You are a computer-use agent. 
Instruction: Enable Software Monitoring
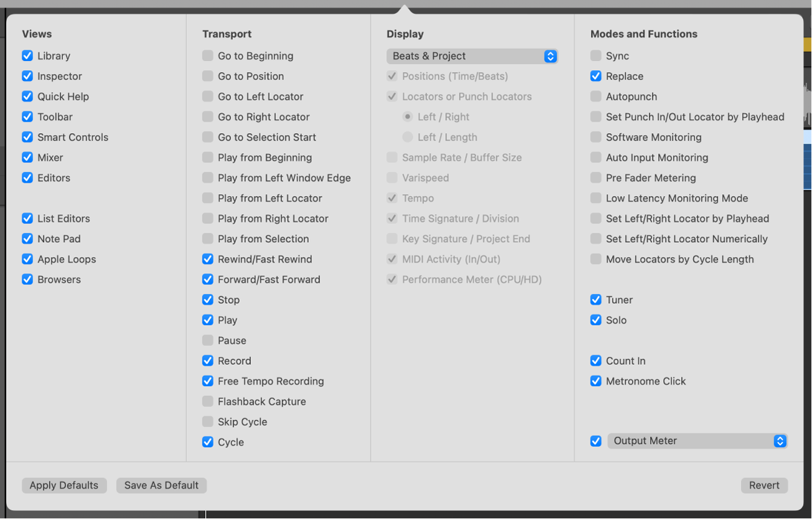click(x=596, y=137)
